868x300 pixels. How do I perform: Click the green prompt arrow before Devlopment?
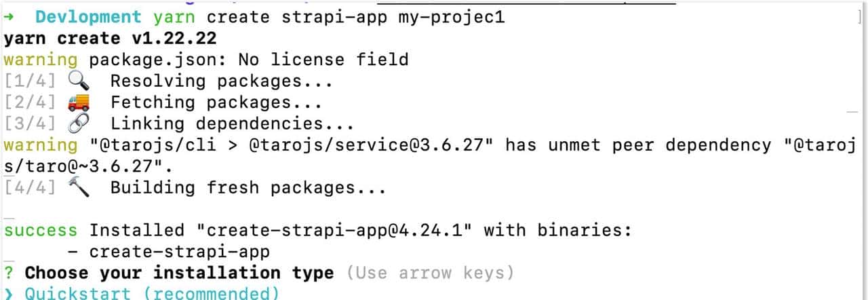click(x=9, y=17)
